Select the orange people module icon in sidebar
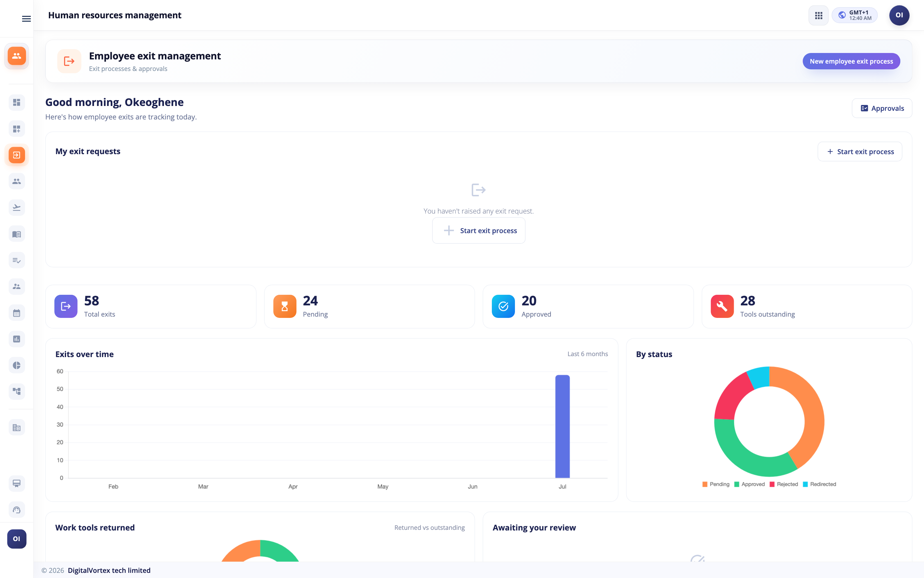Viewport: 924px width, 578px height. (x=16, y=56)
